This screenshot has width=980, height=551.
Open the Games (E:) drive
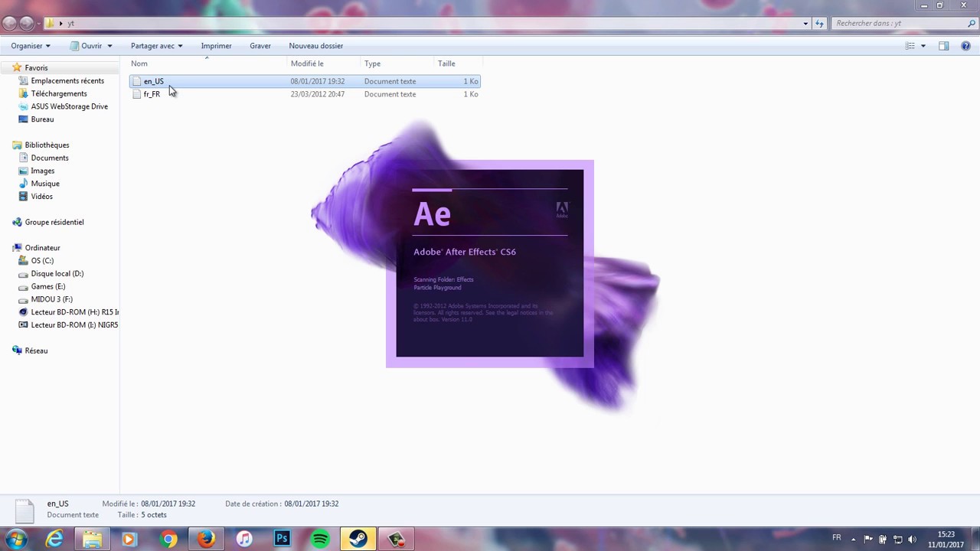tap(48, 287)
